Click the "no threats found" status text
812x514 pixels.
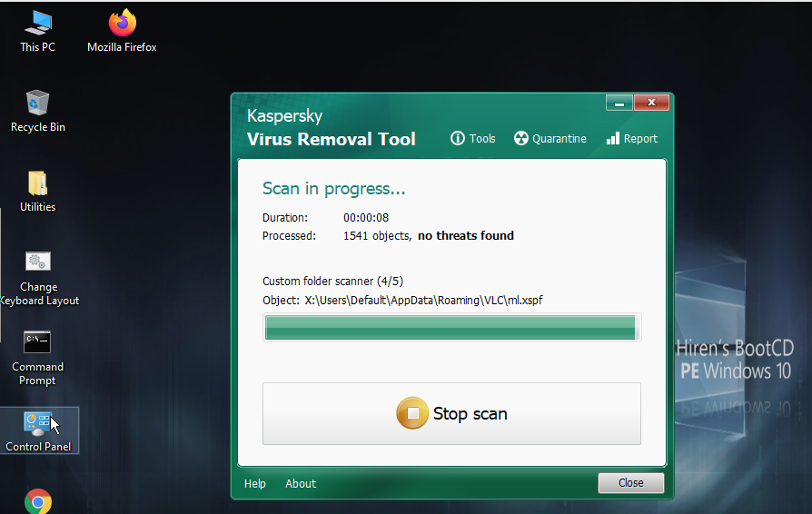tap(465, 236)
